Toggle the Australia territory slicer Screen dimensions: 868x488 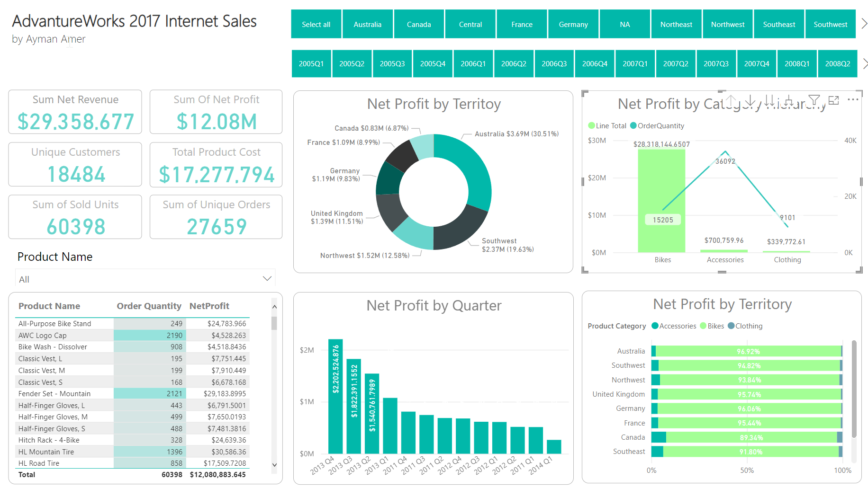367,24
